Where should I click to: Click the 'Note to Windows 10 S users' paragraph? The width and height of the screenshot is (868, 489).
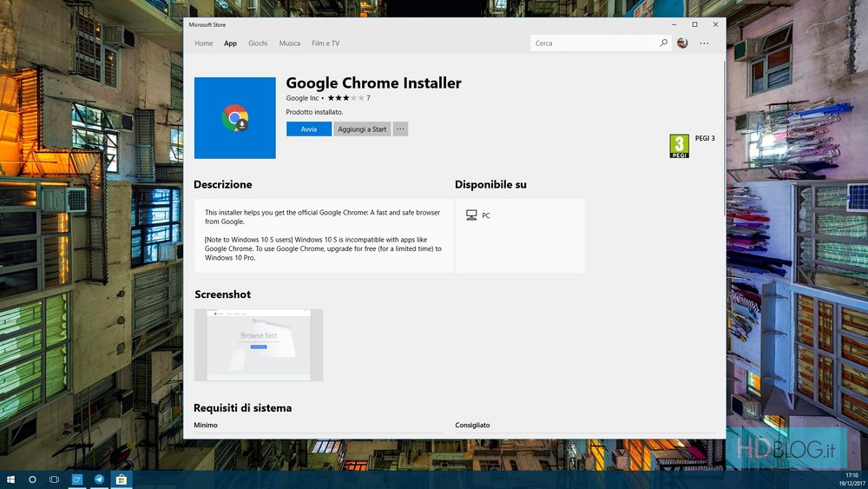[323, 248]
